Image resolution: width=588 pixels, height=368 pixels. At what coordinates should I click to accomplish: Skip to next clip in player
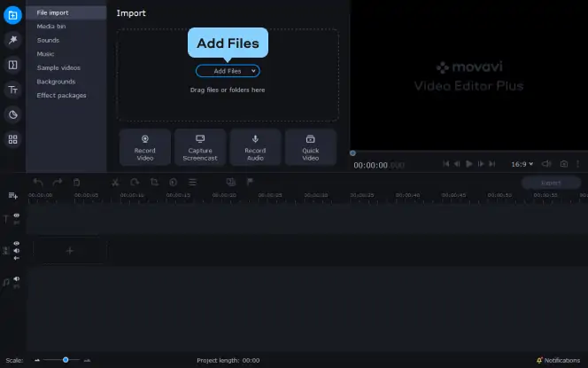(x=492, y=164)
